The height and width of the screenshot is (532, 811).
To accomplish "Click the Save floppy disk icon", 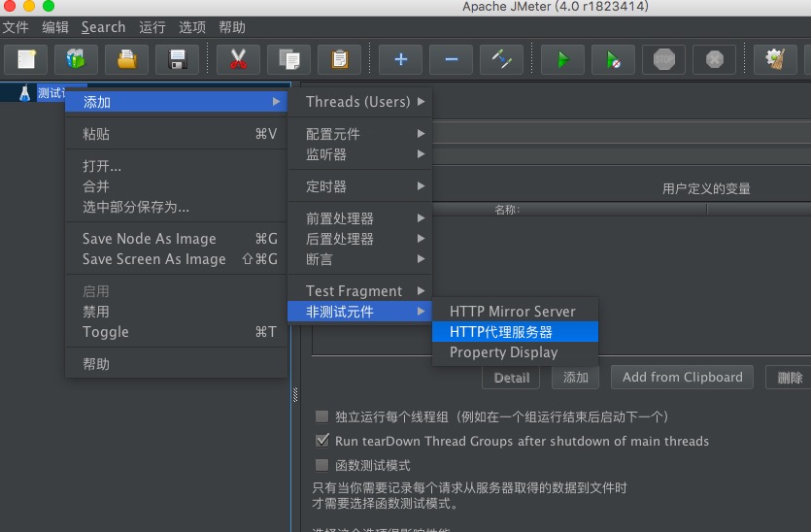I will 178,59.
